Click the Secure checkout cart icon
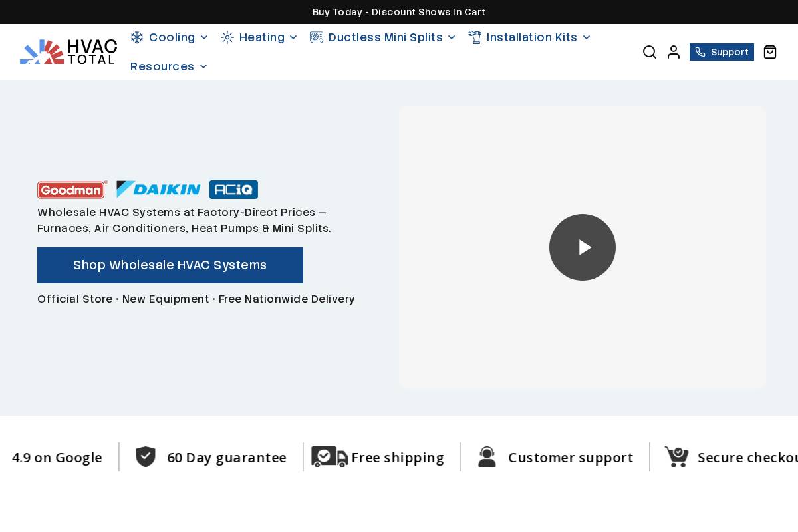 (x=677, y=457)
